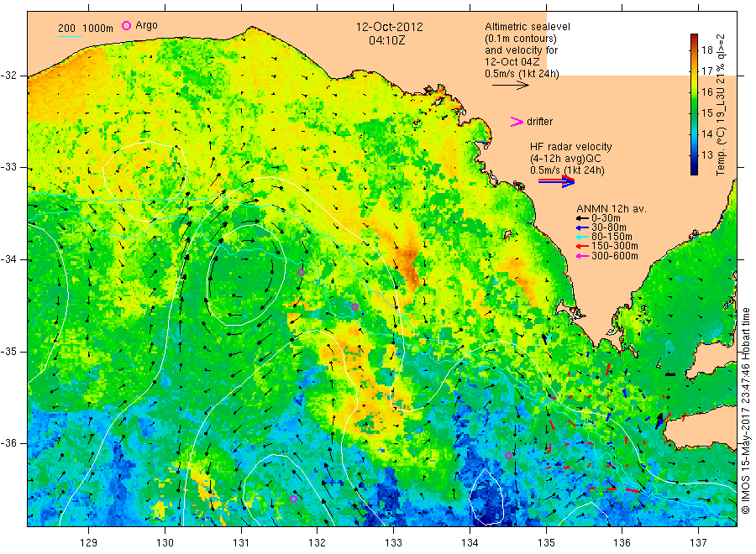The height and width of the screenshot is (554, 756).
Task: Click the '(0.1m contours)' text
Action: point(521,39)
